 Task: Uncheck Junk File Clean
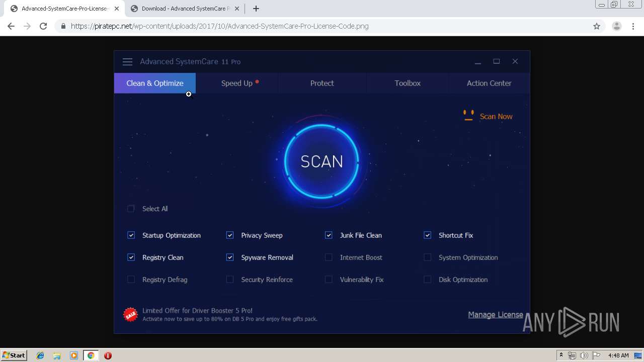pyautogui.click(x=329, y=235)
